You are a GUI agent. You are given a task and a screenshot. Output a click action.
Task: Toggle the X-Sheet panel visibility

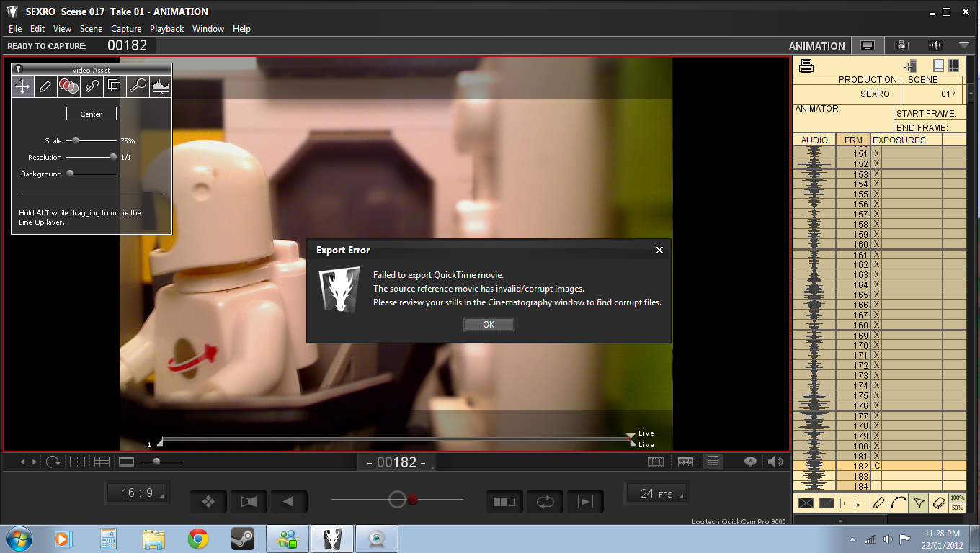[x=713, y=462]
